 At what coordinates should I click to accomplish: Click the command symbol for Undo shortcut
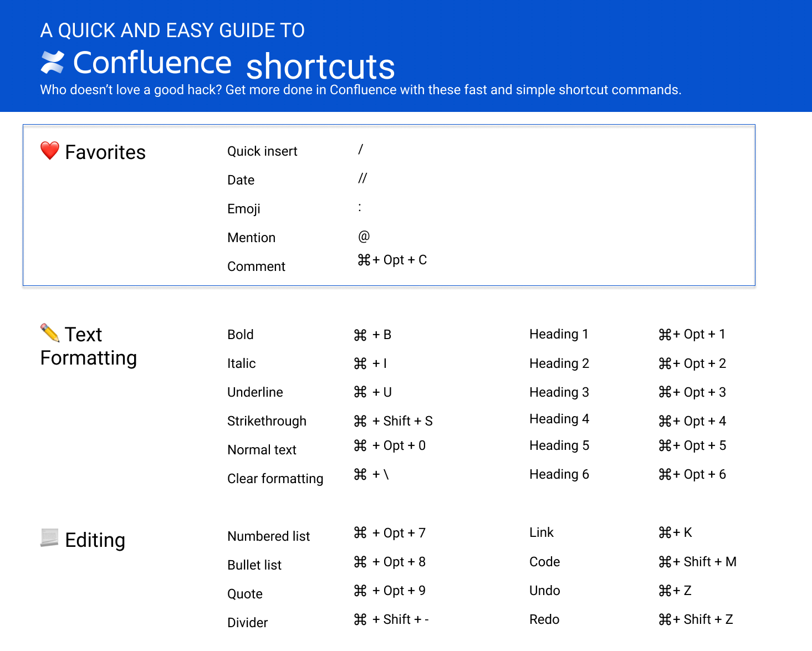coord(665,591)
